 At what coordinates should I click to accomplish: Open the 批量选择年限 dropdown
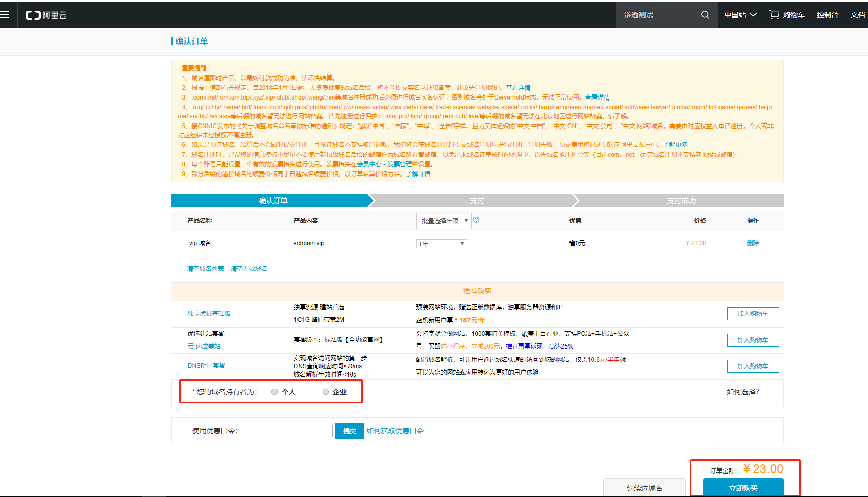coord(444,221)
